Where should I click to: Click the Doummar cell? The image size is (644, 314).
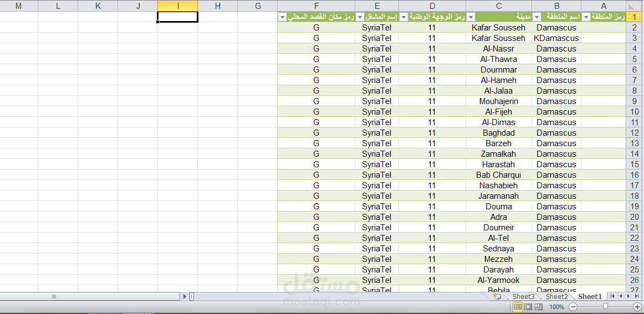[x=499, y=70]
